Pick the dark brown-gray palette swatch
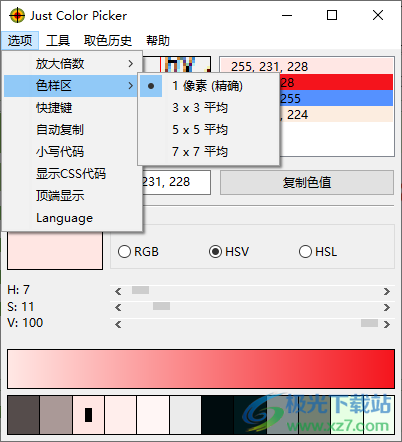Viewport: 402px width, 442px height. tap(23, 415)
